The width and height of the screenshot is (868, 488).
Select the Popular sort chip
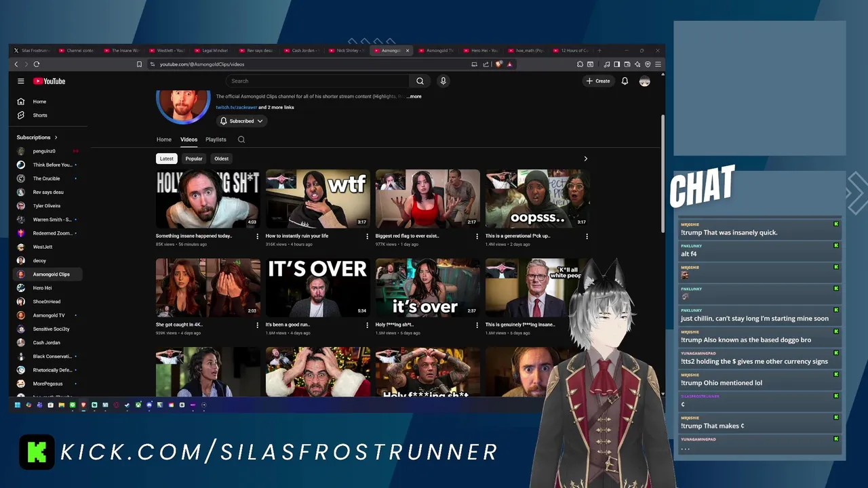[x=194, y=159]
